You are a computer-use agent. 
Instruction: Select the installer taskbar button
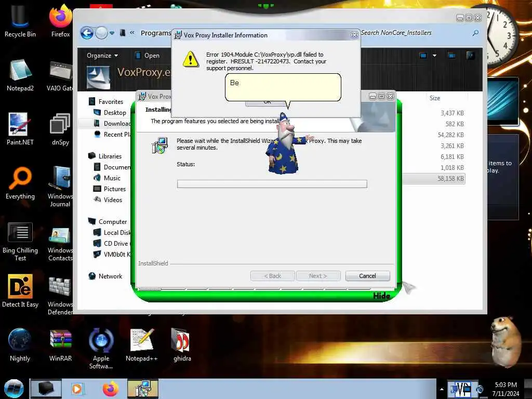[x=143, y=389]
